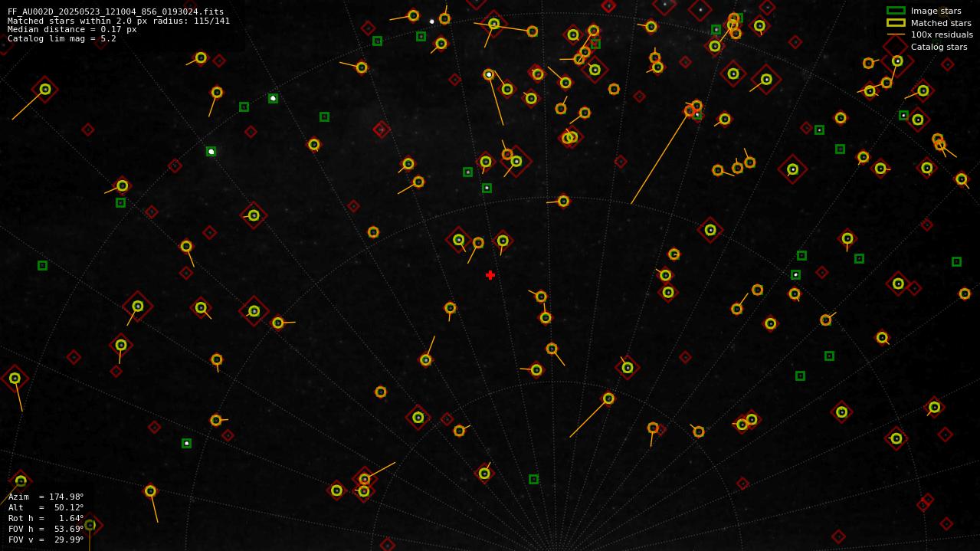Click the yellow Matched stars legend swatch
Viewport: 980px width, 551px height.
896,23
